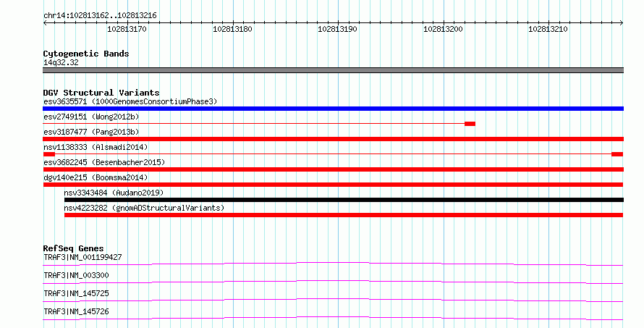Image resolution: width=644 pixels, height=328 pixels.
Task: Open variant esv3635571 label
Action: coord(130,101)
